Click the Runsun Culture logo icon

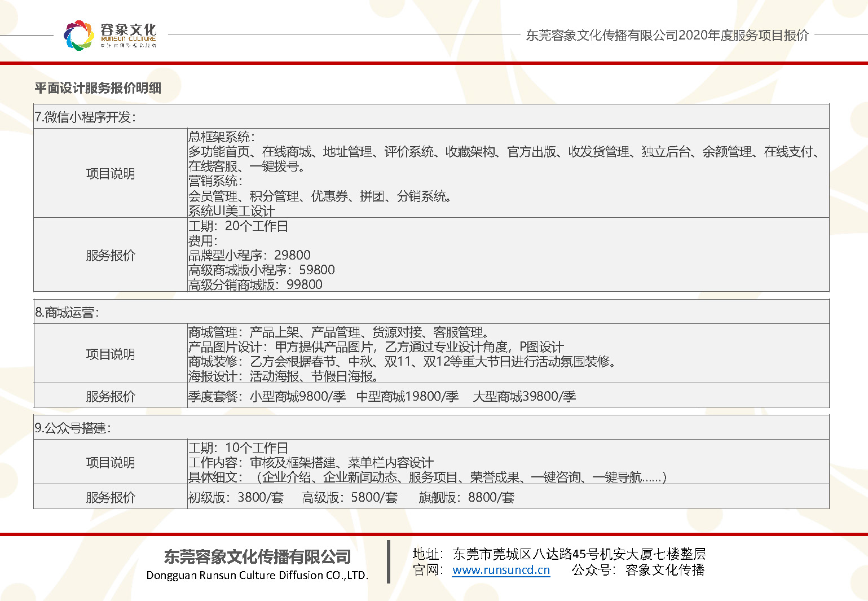pyautogui.click(x=78, y=35)
